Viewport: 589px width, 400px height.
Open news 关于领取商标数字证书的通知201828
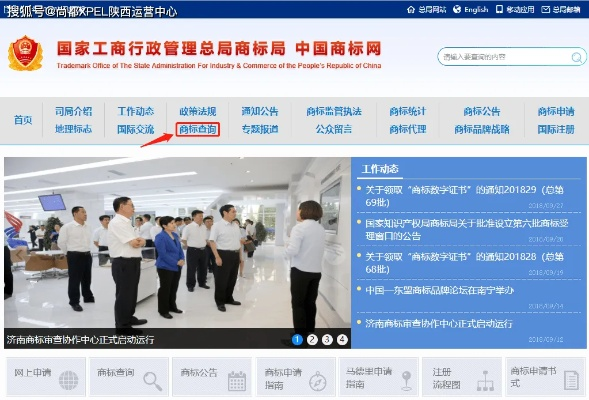[x=464, y=263]
